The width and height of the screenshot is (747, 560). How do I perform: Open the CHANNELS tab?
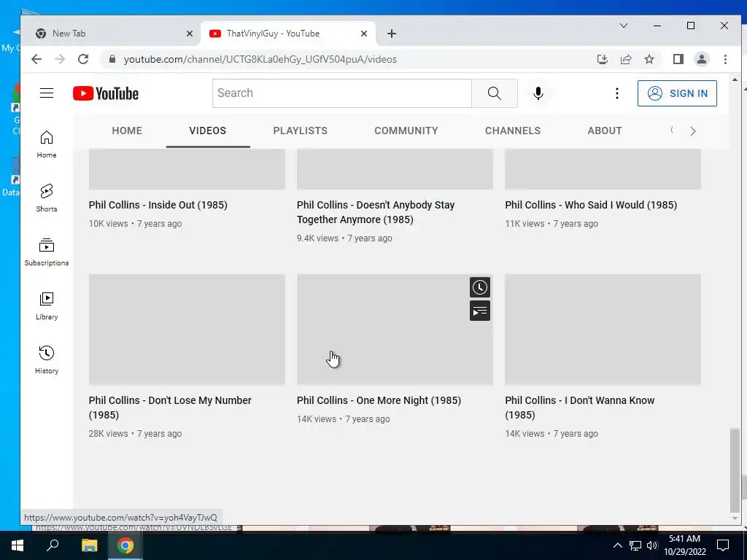(x=513, y=131)
